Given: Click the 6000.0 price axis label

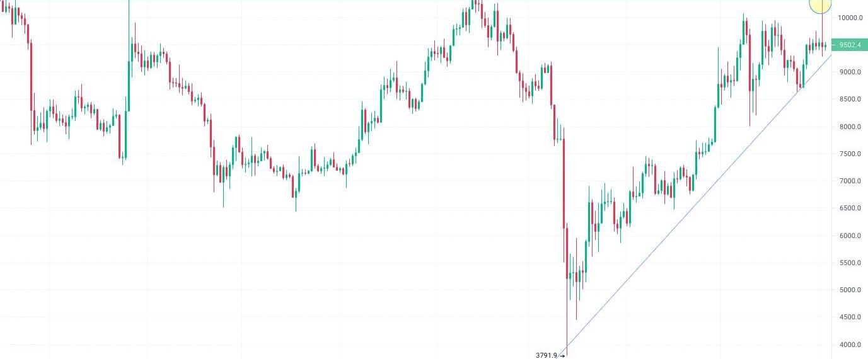Looking at the screenshot, I should pyautogui.click(x=850, y=236).
